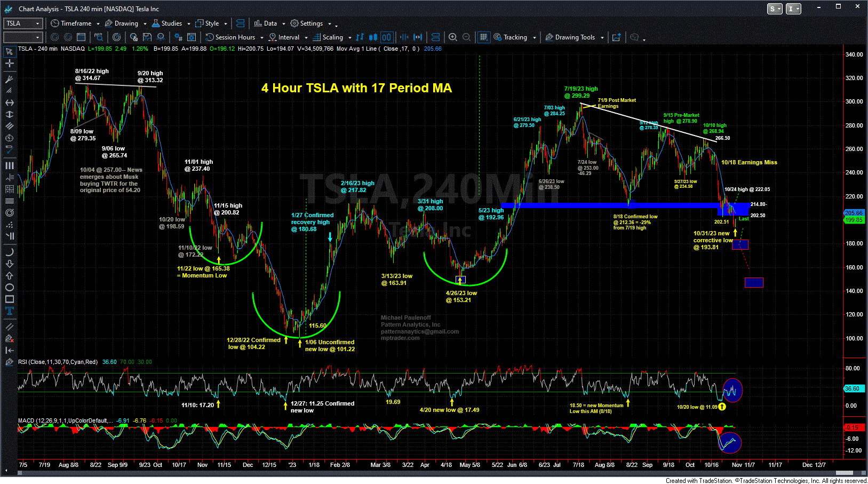Click the RSI indicator label text
Screen dimensions: 868x484
pos(58,362)
